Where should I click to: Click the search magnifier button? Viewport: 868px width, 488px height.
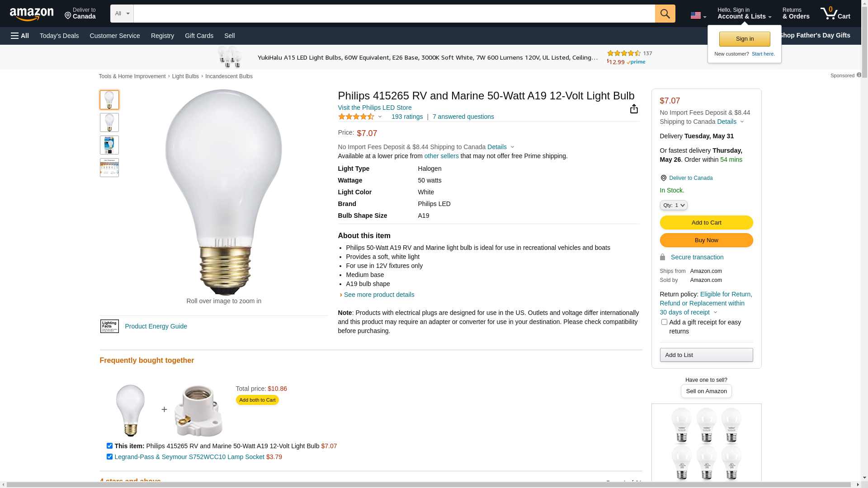click(665, 14)
